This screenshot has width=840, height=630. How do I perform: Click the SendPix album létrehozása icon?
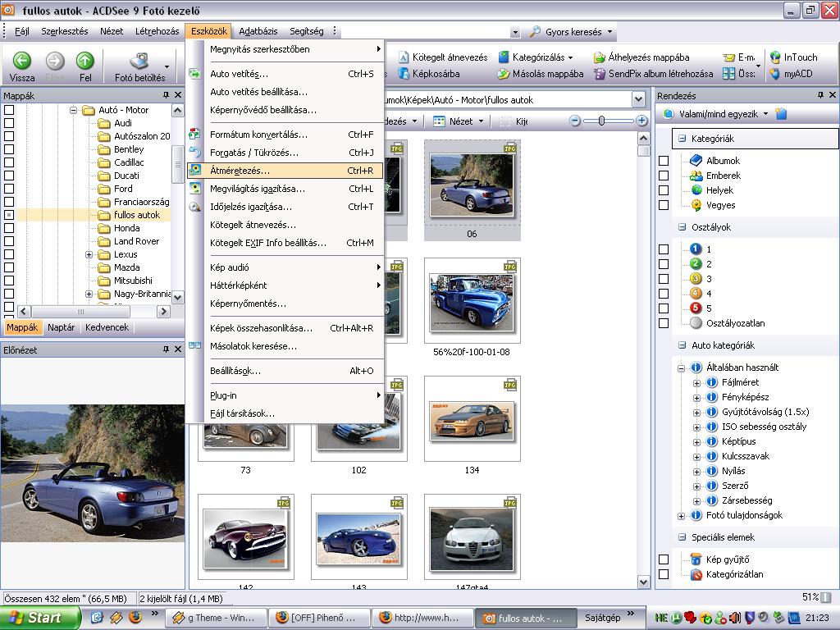(599, 74)
